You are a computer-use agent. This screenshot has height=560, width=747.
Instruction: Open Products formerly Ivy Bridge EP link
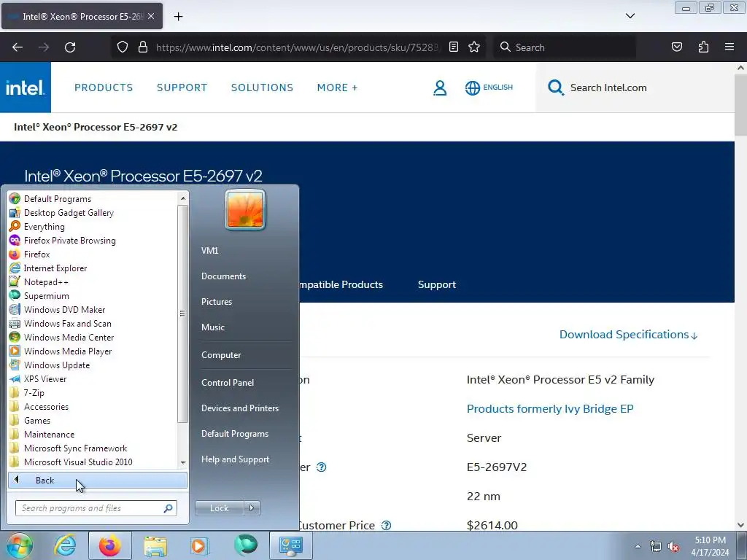[550, 408]
